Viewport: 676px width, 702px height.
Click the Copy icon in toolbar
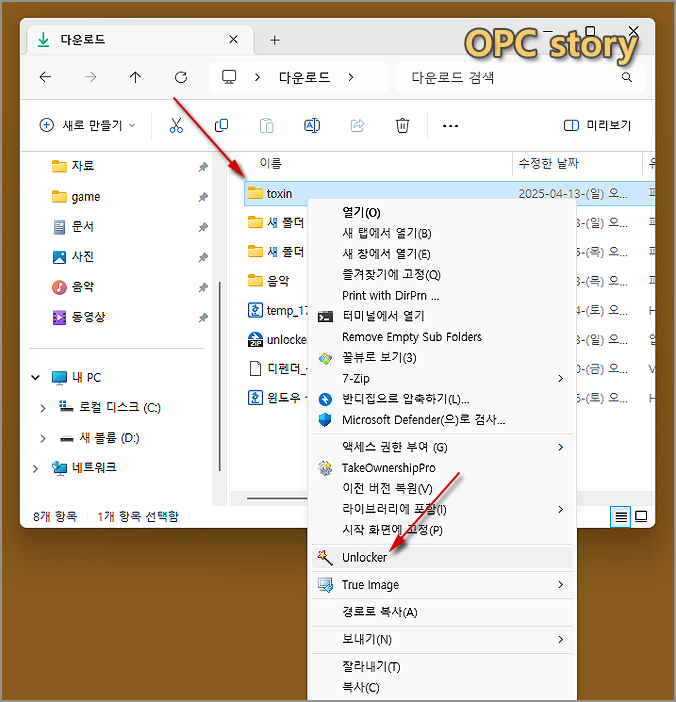tap(222, 126)
